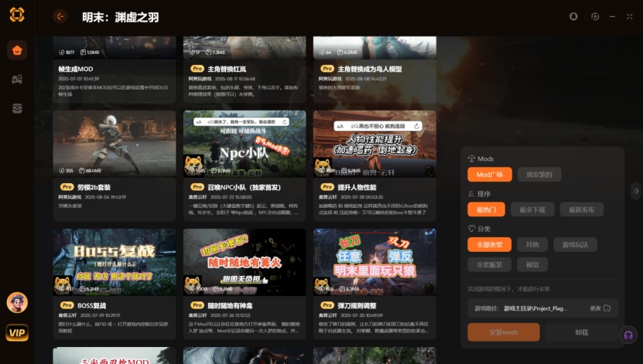Open the 长刀任意 双刀弹反 mod thumbnail

[x=375, y=262]
